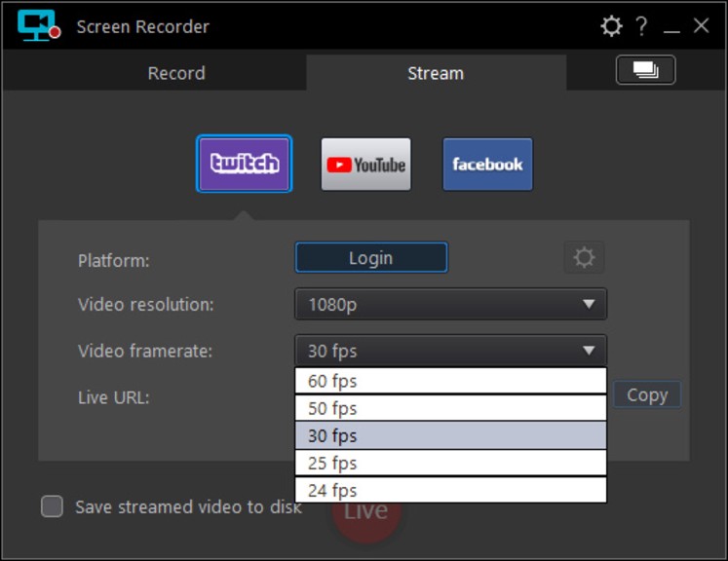Log in to the platform

tap(371, 257)
